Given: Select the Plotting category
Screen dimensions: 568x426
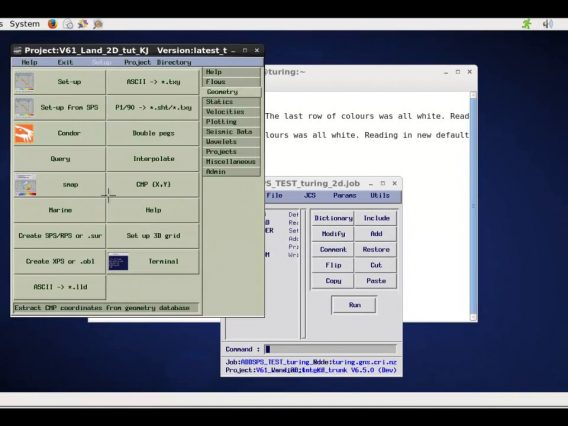Looking at the screenshot, I should [x=231, y=122].
